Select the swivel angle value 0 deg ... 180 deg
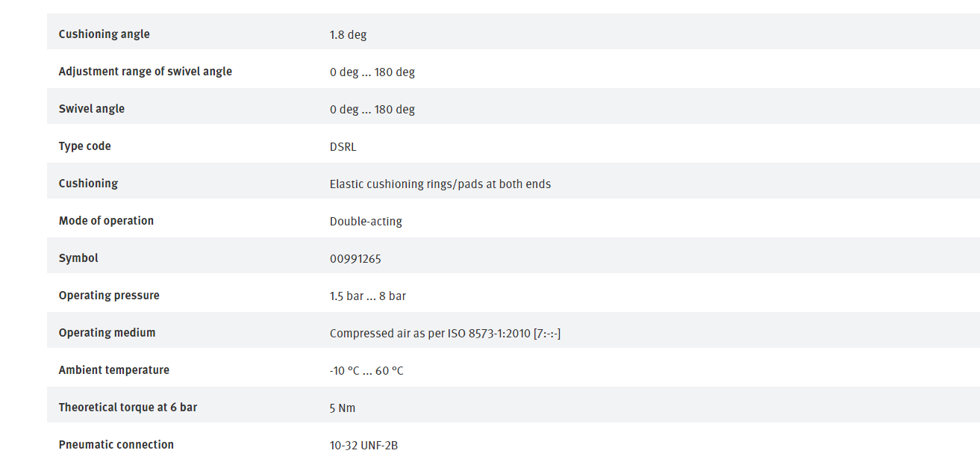Screen dimensions: 980x471 372,109
